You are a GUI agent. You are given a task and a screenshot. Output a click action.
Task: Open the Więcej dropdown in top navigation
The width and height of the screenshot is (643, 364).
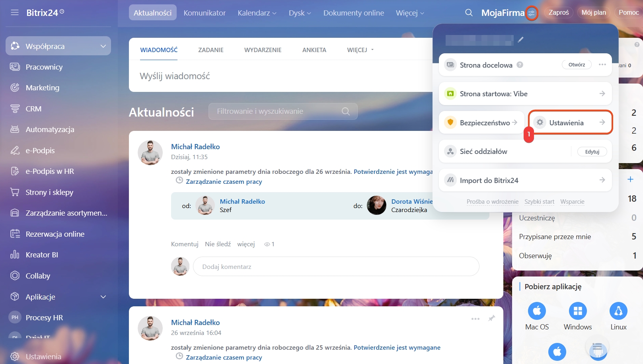click(410, 13)
